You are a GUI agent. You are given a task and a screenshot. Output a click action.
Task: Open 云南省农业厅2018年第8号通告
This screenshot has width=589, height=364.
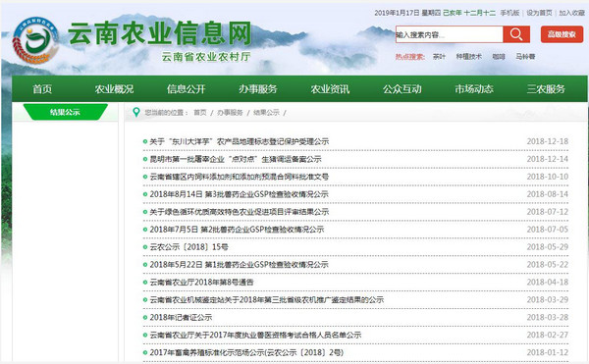click(x=201, y=283)
